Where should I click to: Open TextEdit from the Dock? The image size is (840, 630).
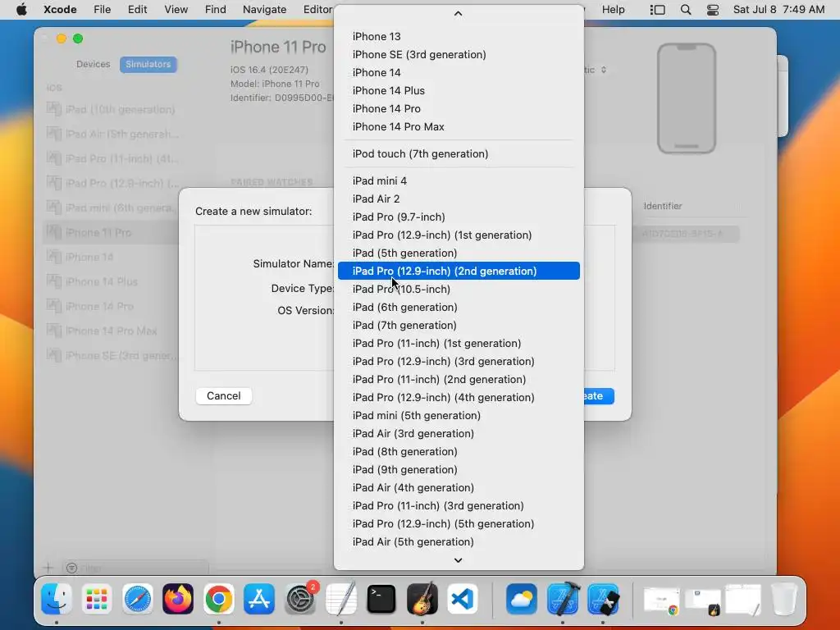click(340, 599)
